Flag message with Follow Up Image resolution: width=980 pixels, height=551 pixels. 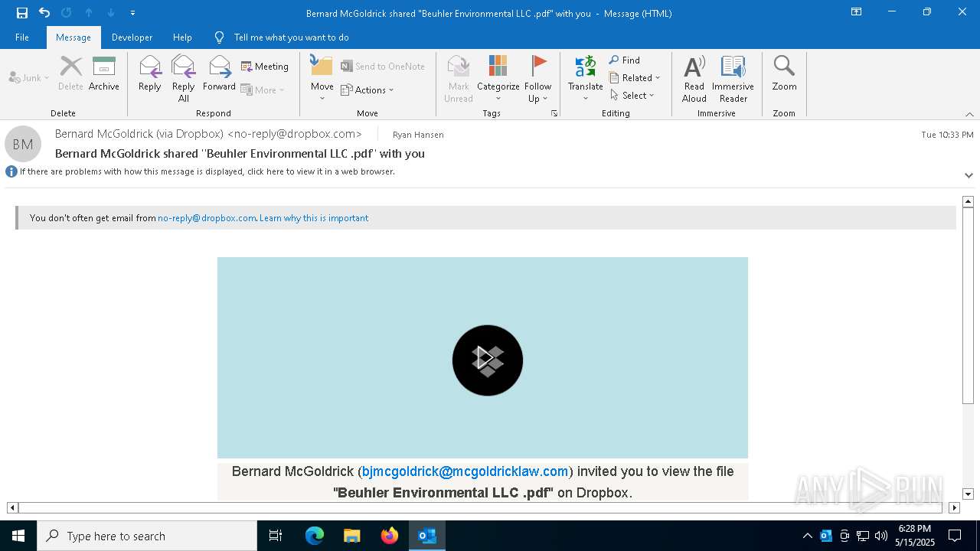537,78
